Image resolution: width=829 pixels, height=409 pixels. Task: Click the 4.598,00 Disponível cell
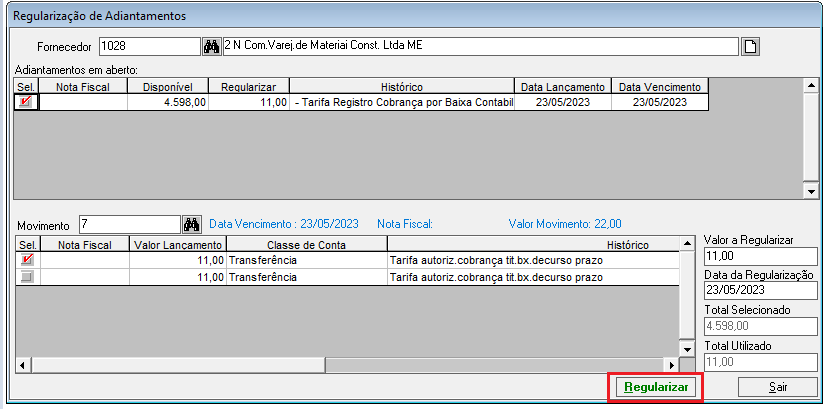(x=168, y=103)
